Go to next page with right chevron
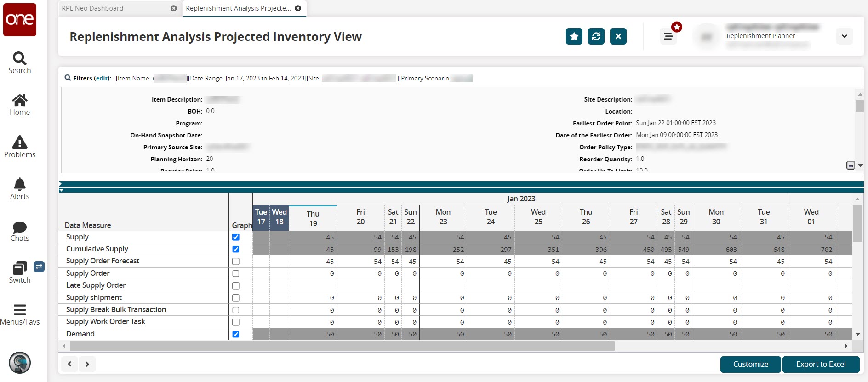 click(87, 364)
